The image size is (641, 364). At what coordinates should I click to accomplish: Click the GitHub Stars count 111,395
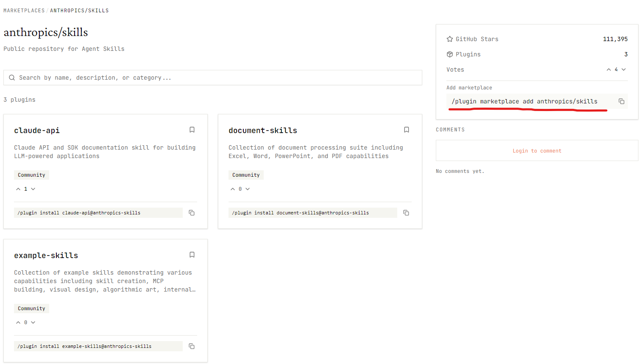pyautogui.click(x=615, y=39)
